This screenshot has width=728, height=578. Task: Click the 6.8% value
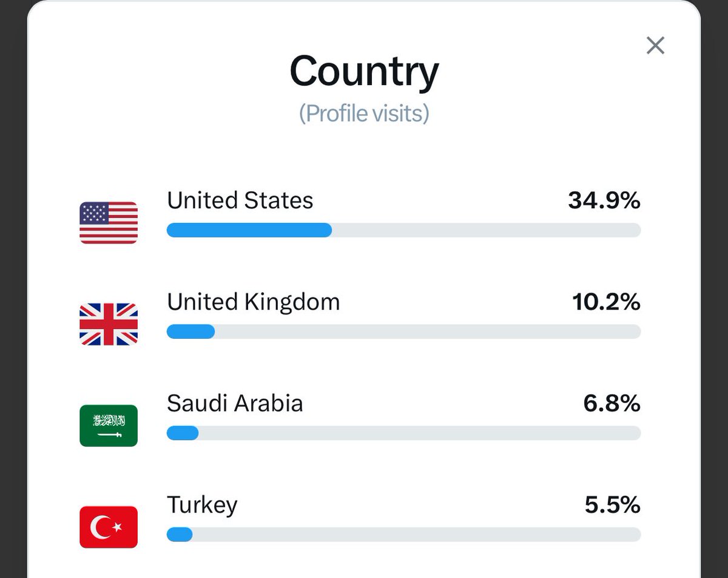point(612,403)
